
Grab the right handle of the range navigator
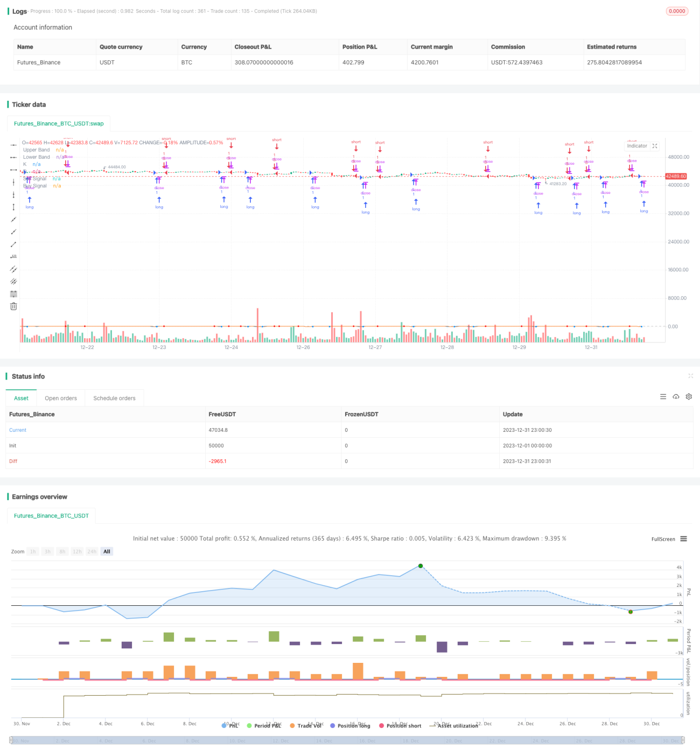coord(683,740)
